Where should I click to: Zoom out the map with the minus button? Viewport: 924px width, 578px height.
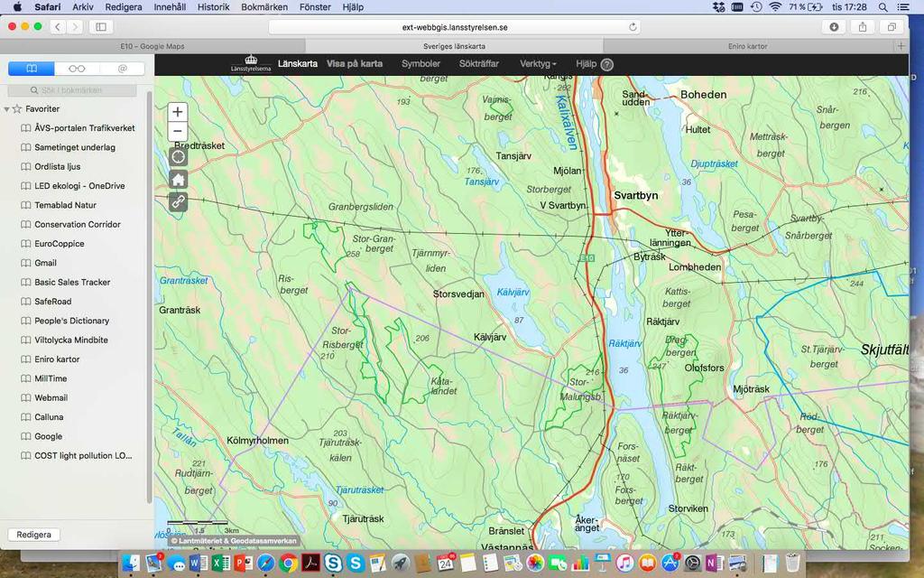(178, 131)
